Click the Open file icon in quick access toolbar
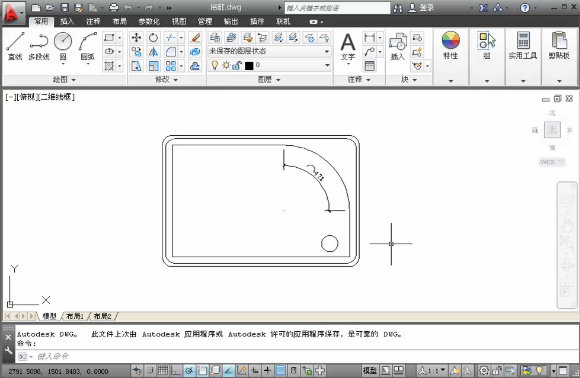 pyautogui.click(x=50, y=7)
